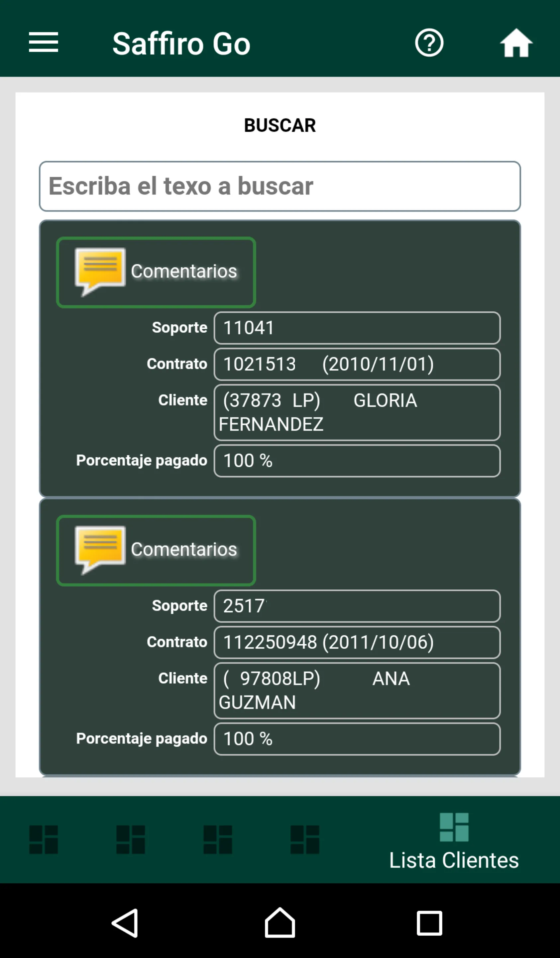Tap the Android recent apps button
This screenshot has width=560, height=958.
click(429, 923)
